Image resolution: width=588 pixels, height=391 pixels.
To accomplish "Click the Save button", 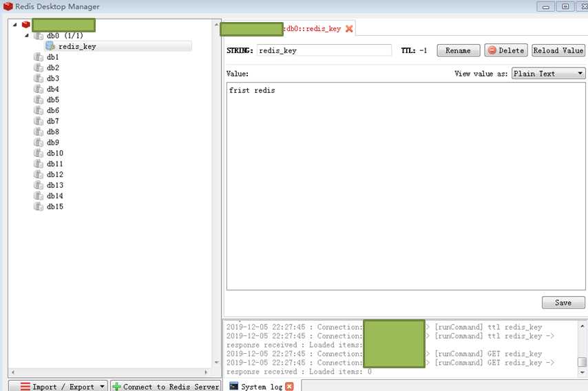I will 563,302.
